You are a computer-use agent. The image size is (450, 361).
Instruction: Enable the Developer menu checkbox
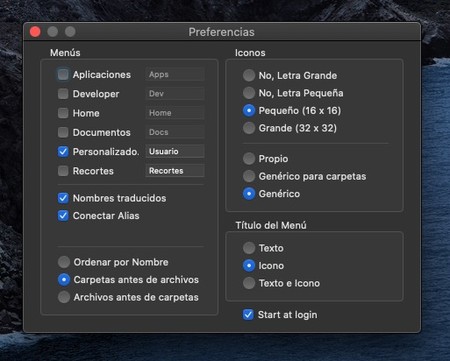(x=63, y=94)
